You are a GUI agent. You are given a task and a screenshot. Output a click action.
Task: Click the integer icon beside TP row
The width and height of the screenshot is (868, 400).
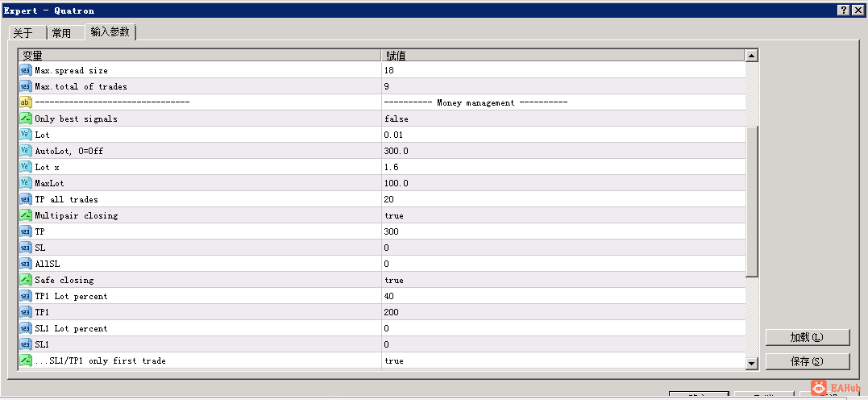coord(26,231)
